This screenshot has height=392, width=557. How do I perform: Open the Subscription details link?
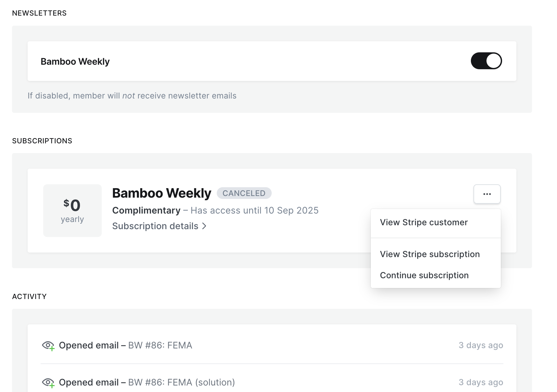tap(155, 226)
